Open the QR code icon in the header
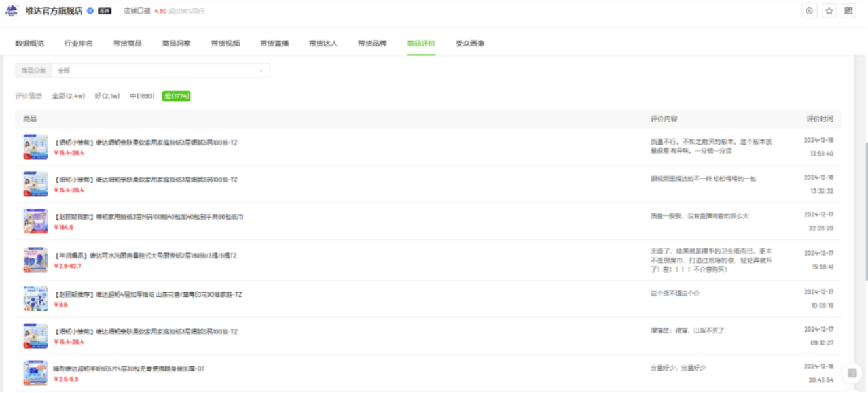 tap(849, 11)
